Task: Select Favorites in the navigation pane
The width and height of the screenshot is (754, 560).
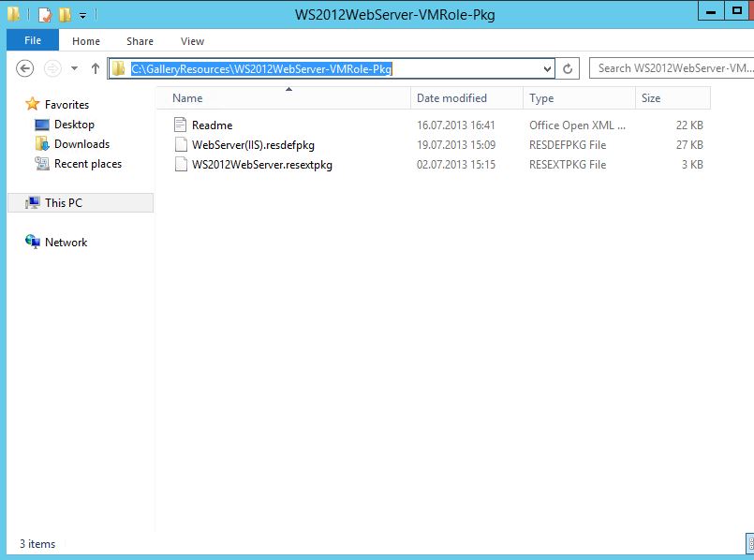Action: click(x=67, y=104)
